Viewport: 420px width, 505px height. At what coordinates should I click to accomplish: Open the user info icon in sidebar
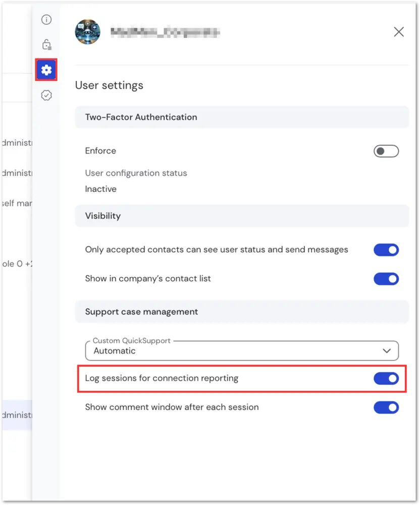[x=46, y=20]
